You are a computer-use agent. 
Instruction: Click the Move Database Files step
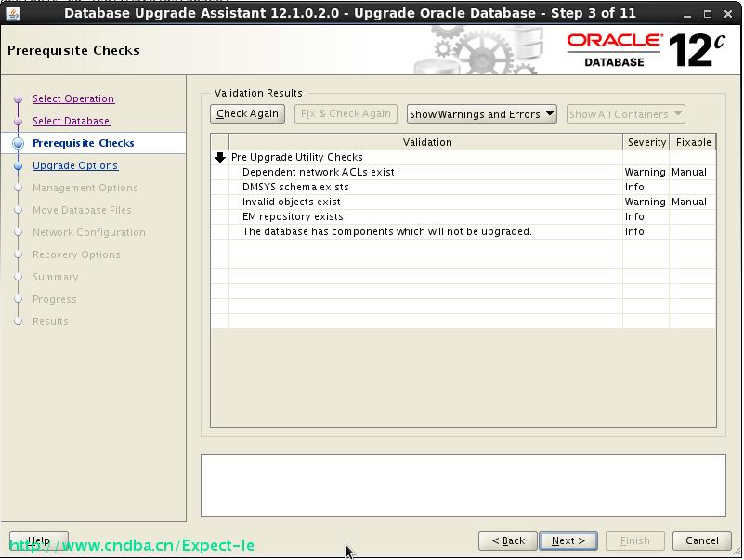click(x=82, y=210)
